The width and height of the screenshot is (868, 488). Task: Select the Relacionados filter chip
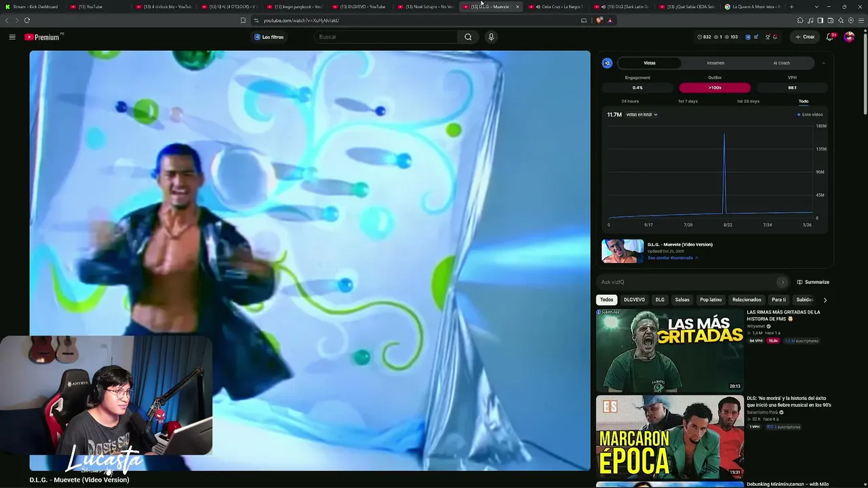747,300
